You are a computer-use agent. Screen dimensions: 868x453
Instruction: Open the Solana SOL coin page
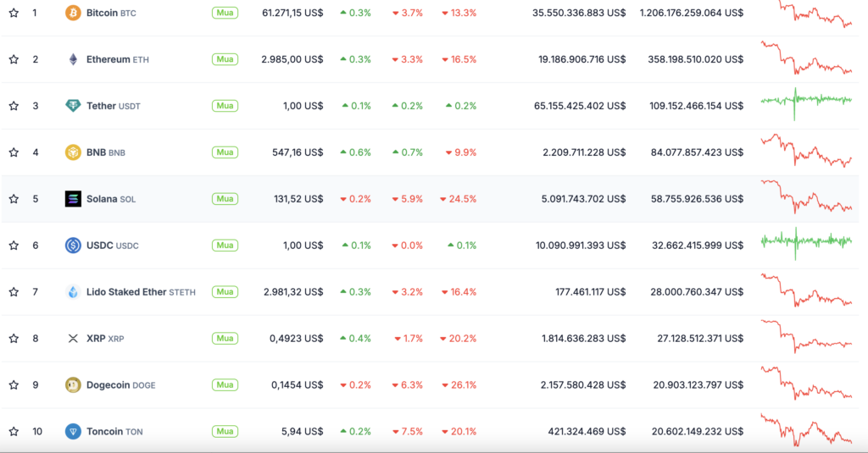pyautogui.click(x=111, y=199)
